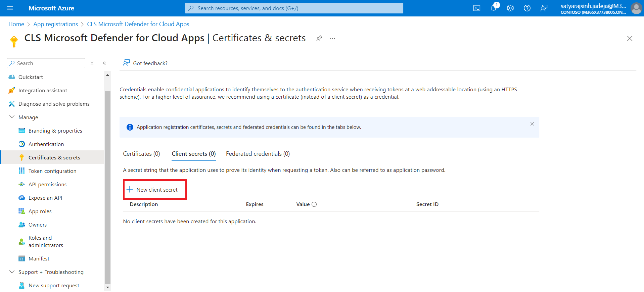Dismiss the information banner
Screen dimensions: 644x292
532,124
